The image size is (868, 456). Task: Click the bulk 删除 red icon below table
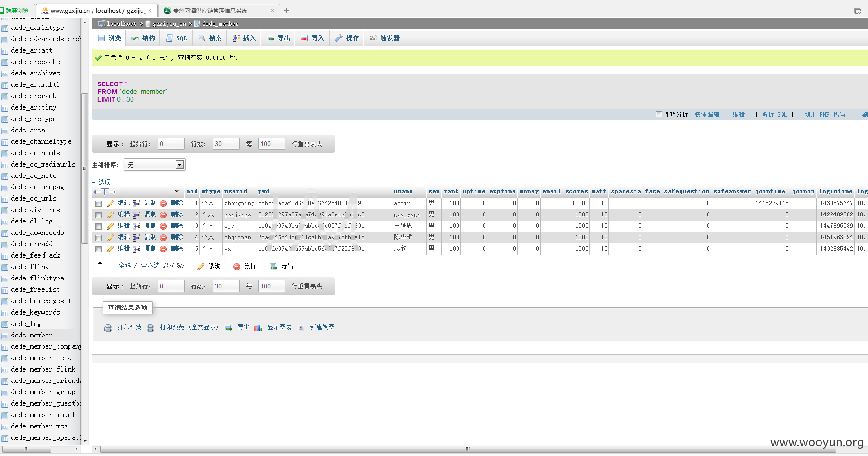[237, 266]
